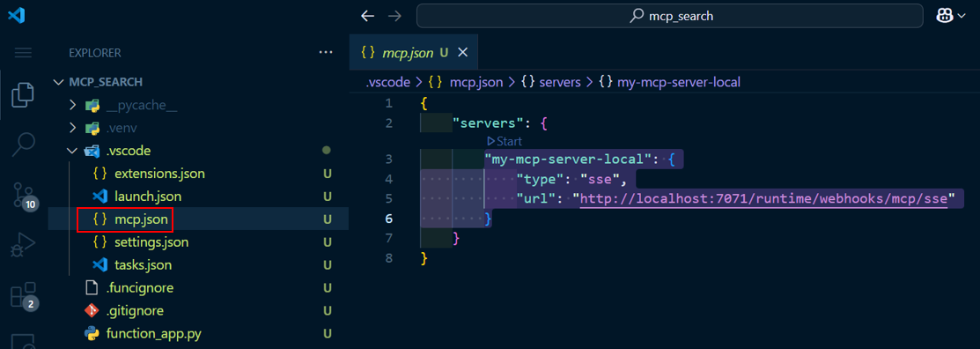Click the "my-mcp-server-local" key on line 3
Image resolution: width=980 pixels, height=349 pixels.
[569, 160]
